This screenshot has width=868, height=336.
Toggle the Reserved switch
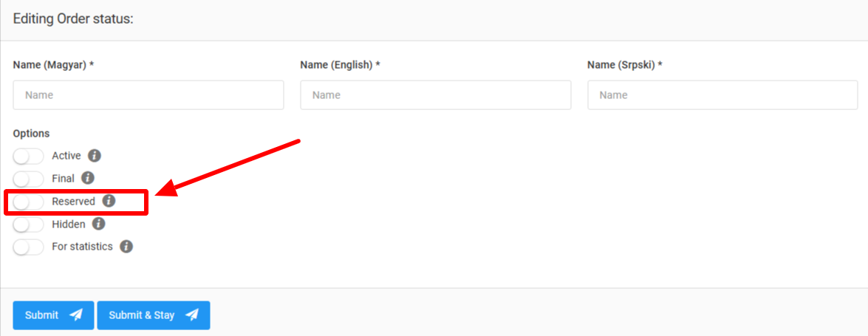coord(28,202)
